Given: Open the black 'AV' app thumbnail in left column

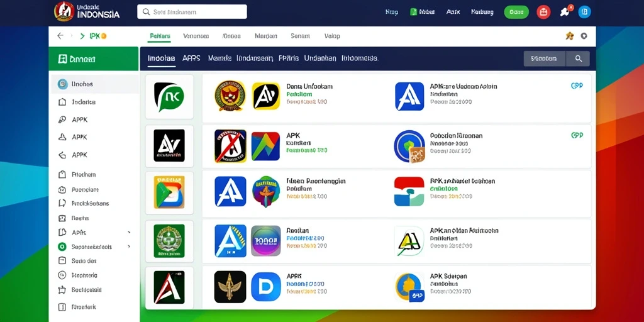Looking at the screenshot, I should pyautogui.click(x=169, y=145).
